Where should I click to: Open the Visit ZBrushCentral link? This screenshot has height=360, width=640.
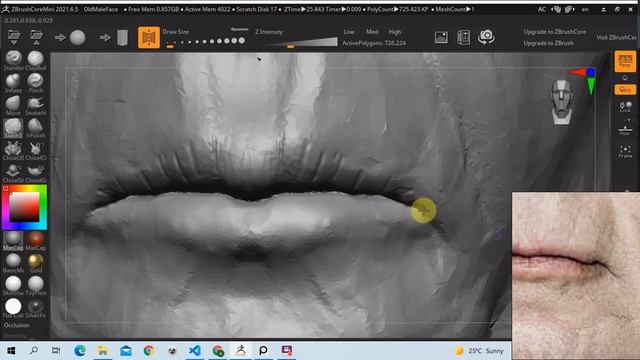(617, 37)
